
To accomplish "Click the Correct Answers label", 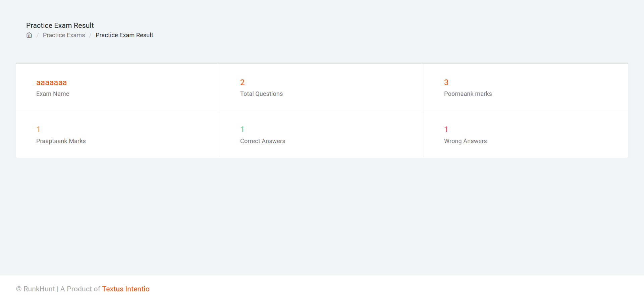I will 263,141.
